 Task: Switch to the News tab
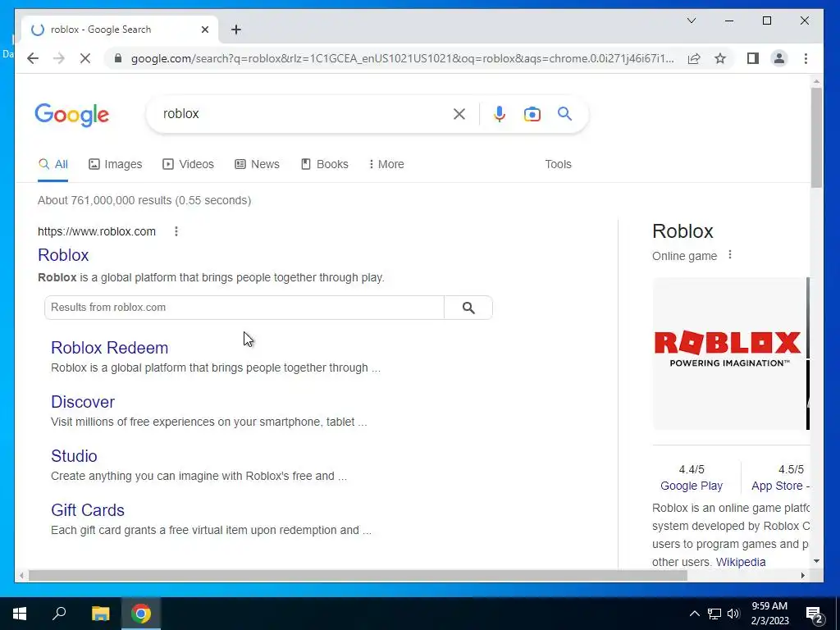[x=257, y=164]
